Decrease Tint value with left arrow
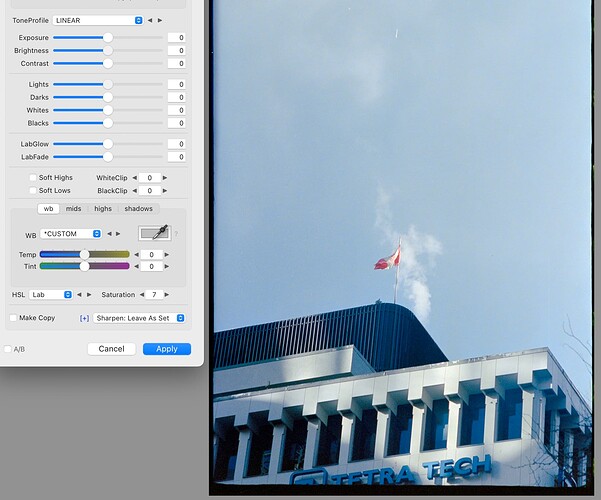This screenshot has height=500, width=601. pyautogui.click(x=136, y=266)
